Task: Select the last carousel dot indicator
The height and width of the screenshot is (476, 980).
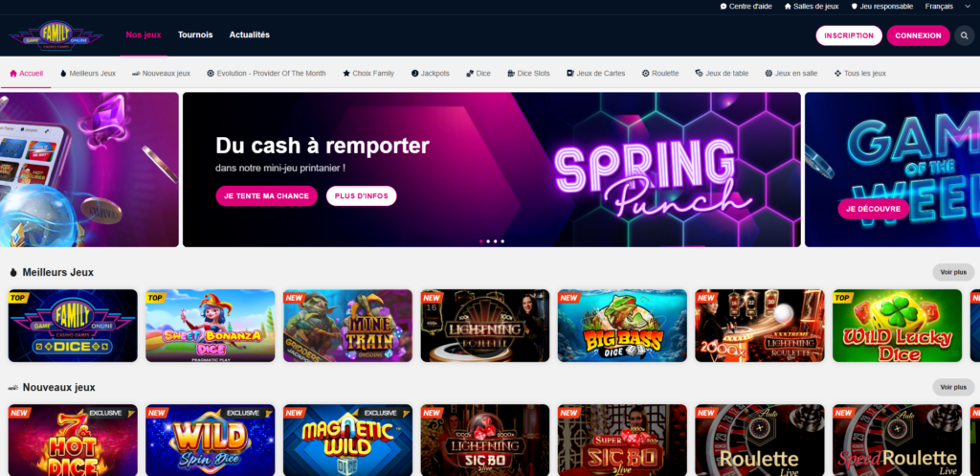Action: 502,240
